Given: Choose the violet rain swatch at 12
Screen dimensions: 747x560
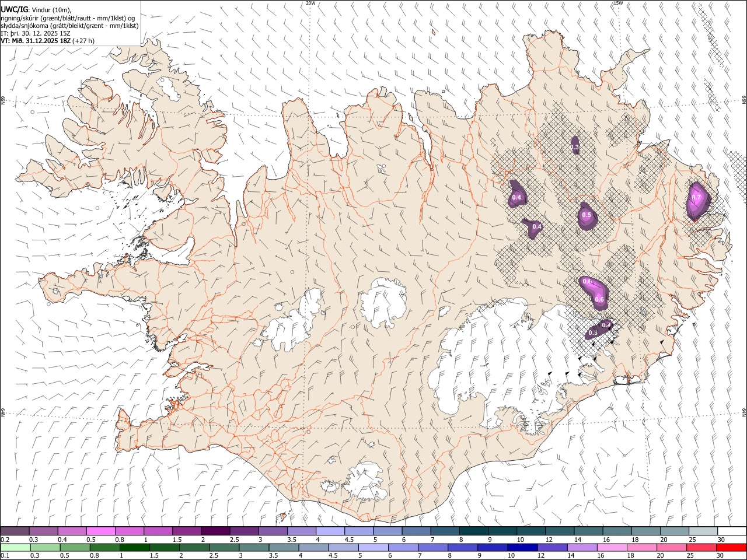Looking at the screenshot, I should click(x=552, y=547).
